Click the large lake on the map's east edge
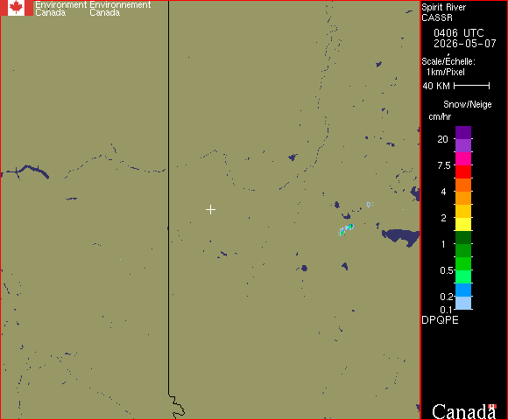The image size is (508, 420). tap(401, 236)
